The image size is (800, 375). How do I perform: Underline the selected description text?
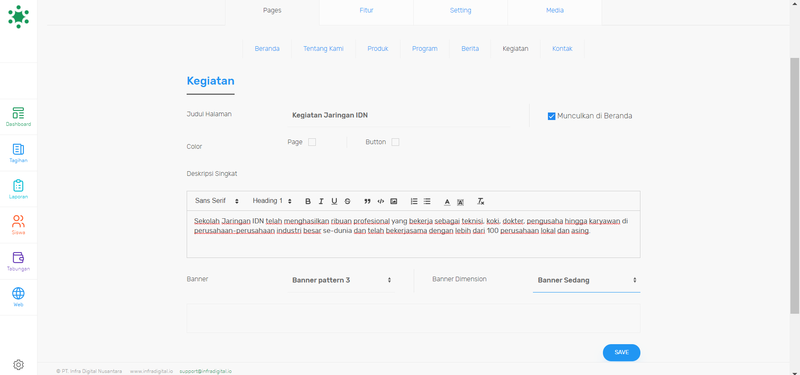334,202
